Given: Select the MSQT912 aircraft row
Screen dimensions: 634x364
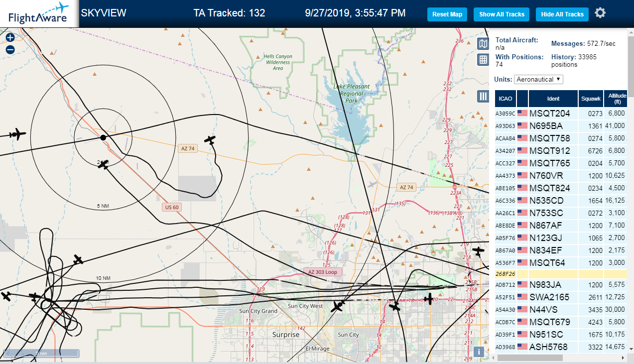Looking at the screenshot, I should click(561, 150).
